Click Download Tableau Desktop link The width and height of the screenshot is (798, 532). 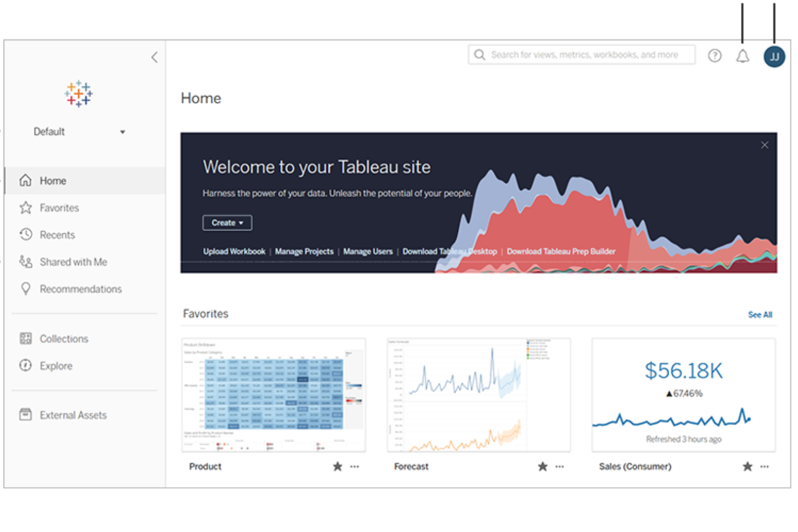(450, 251)
